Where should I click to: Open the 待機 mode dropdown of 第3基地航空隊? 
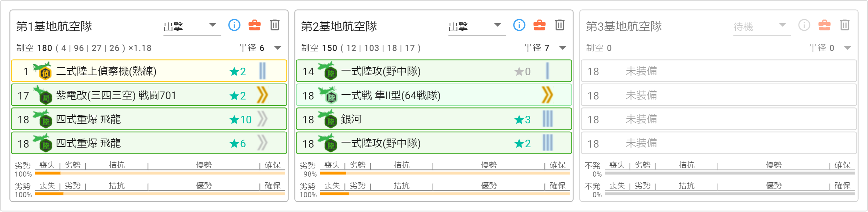(762, 26)
